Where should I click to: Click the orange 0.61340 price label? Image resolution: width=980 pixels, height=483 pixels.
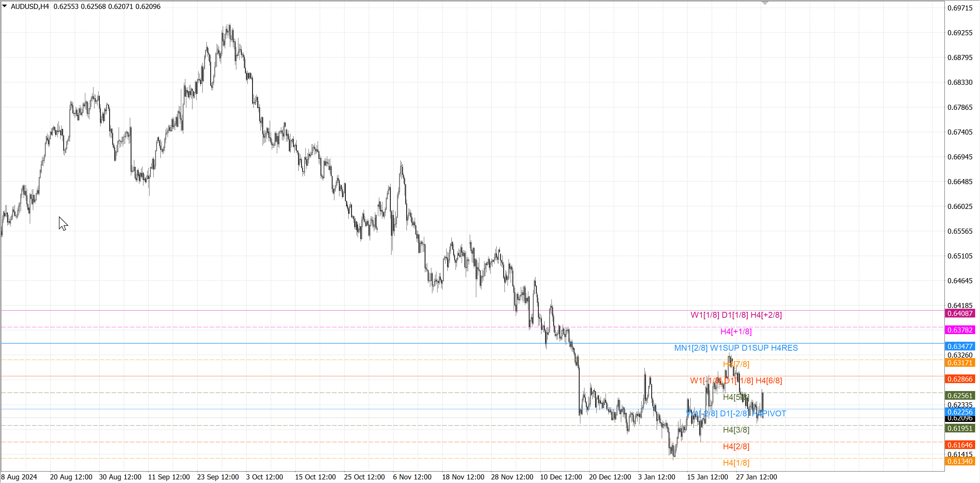(960, 461)
